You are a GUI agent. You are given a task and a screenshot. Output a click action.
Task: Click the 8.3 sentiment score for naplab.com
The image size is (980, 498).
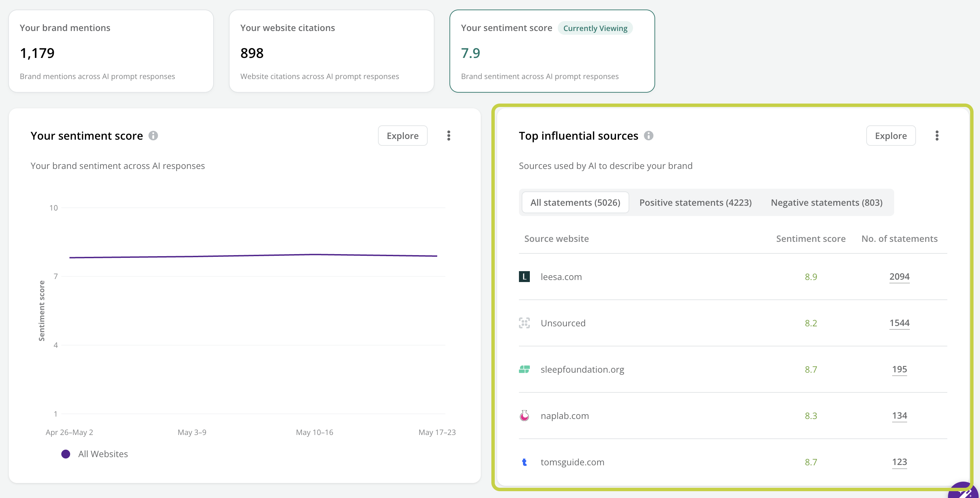(811, 416)
